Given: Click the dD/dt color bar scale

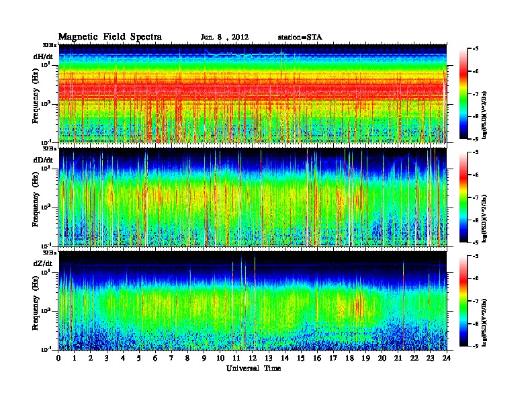Looking at the screenshot, I should point(463,197).
